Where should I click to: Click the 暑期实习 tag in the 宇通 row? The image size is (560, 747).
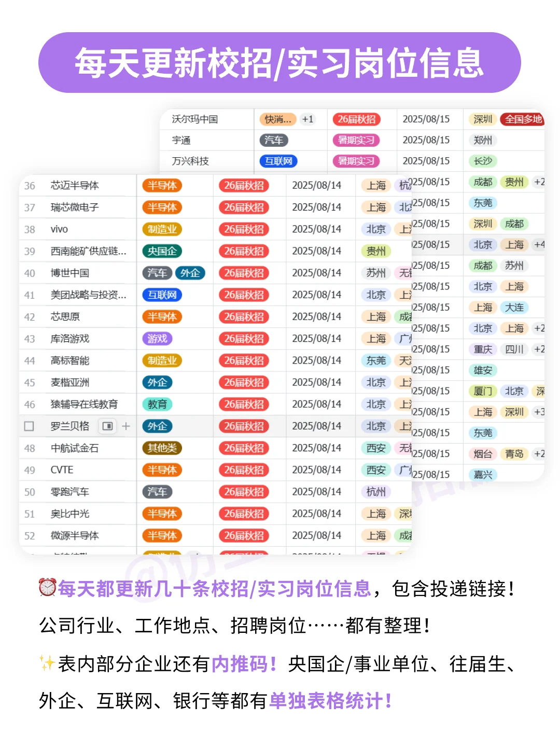pos(356,140)
